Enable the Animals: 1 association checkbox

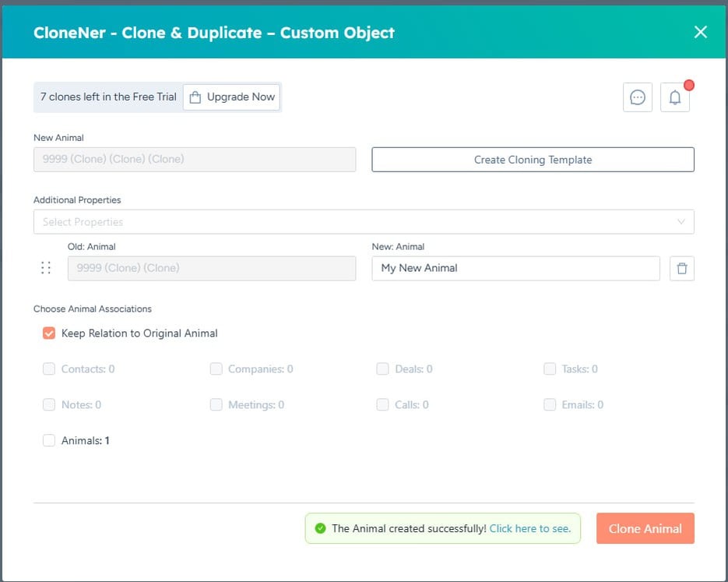[x=49, y=440]
